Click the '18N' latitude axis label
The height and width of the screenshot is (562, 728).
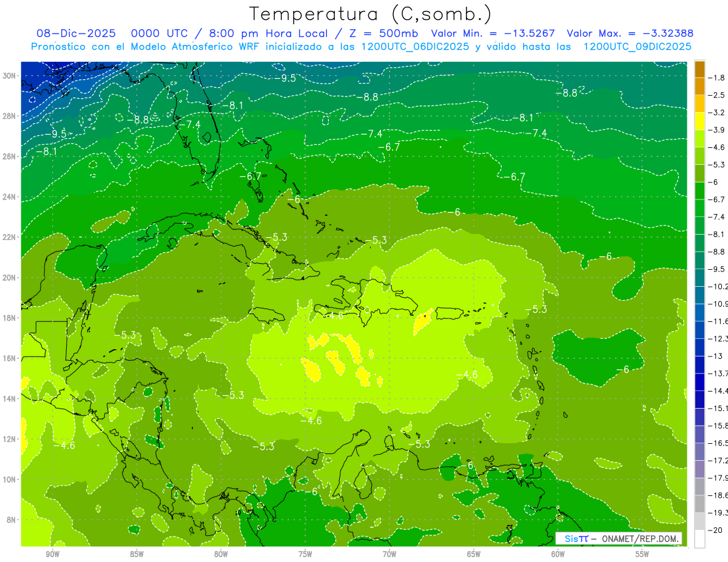pyautogui.click(x=10, y=318)
